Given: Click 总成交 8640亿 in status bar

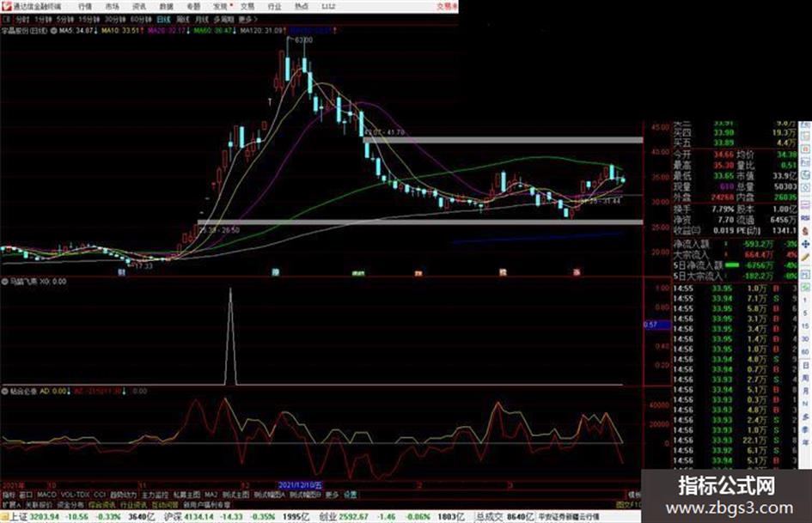Looking at the screenshot, I should coord(504,517).
